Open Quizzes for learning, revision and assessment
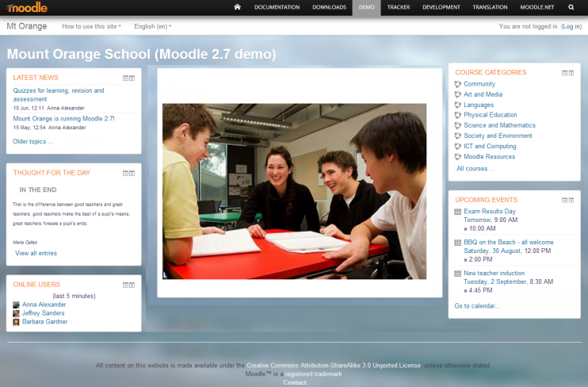Viewport: 588px width, 387px height. (x=59, y=94)
